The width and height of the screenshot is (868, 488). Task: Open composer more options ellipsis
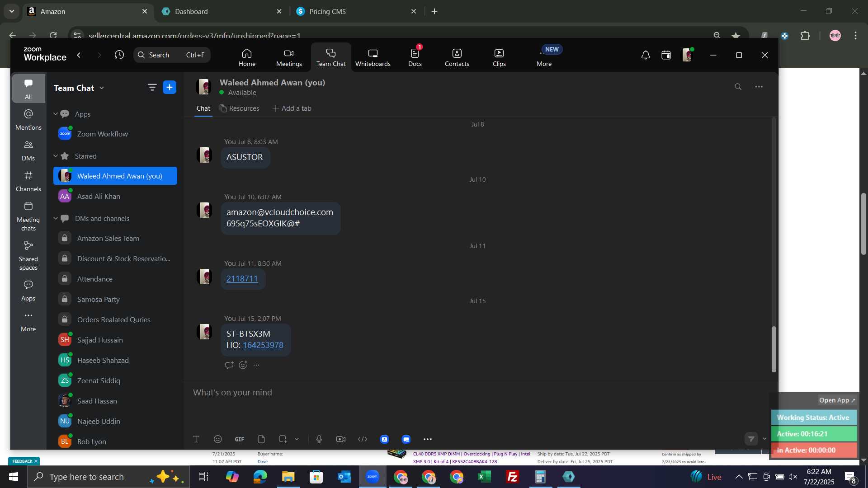point(428,439)
